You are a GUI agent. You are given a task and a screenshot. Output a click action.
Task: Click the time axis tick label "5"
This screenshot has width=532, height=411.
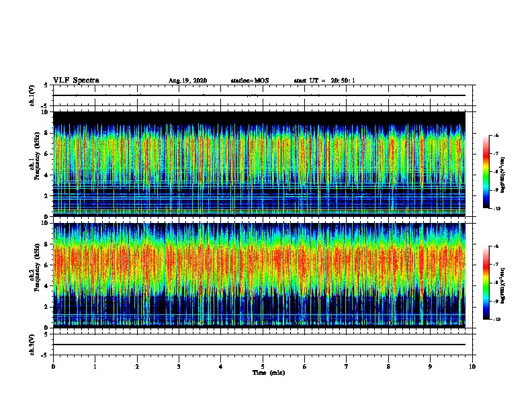click(x=263, y=367)
